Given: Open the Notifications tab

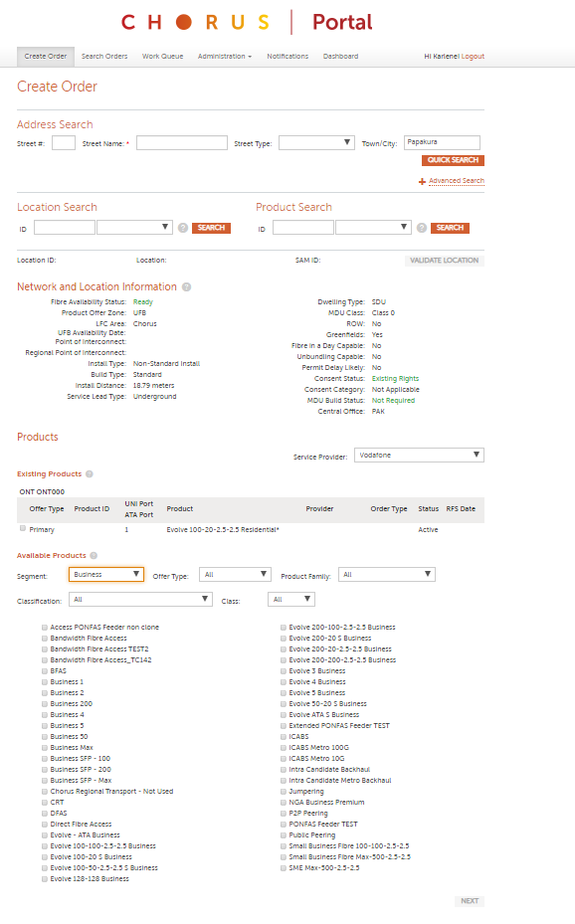Looking at the screenshot, I should (287, 57).
